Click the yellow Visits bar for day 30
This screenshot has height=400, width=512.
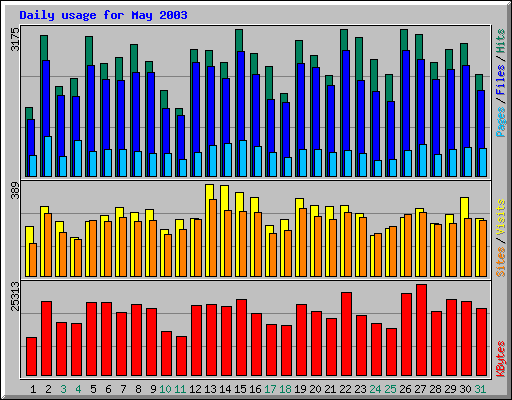coord(464,237)
